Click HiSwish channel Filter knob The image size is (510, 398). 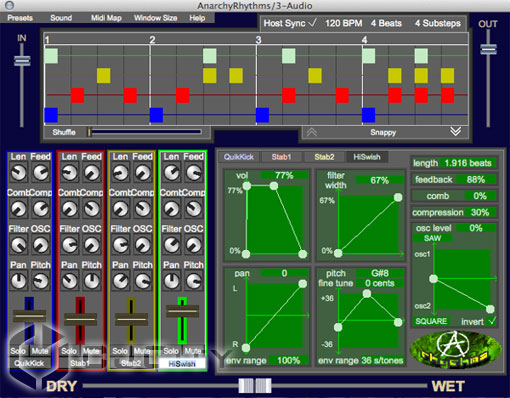(x=171, y=245)
